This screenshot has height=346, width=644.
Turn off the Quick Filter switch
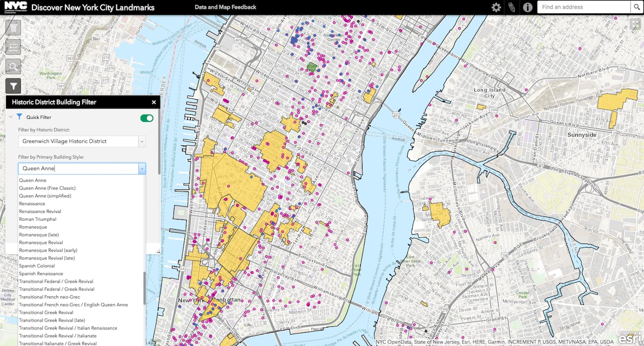pyautogui.click(x=147, y=118)
